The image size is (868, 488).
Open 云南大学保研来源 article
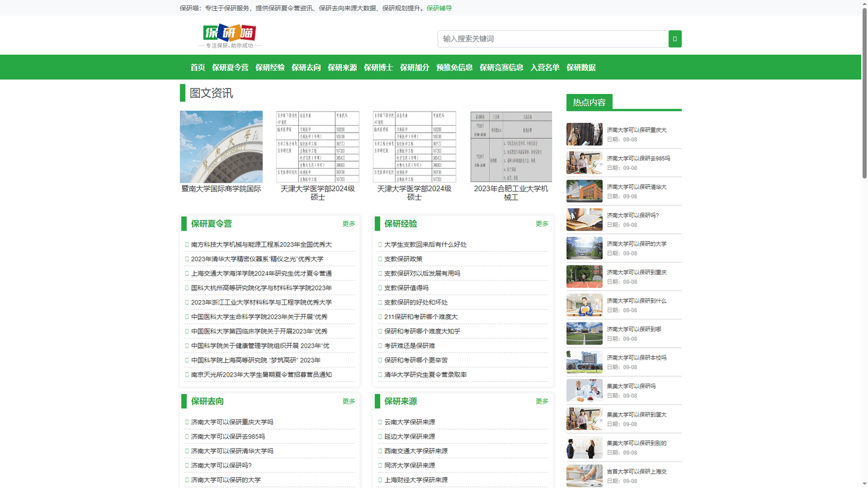point(410,422)
